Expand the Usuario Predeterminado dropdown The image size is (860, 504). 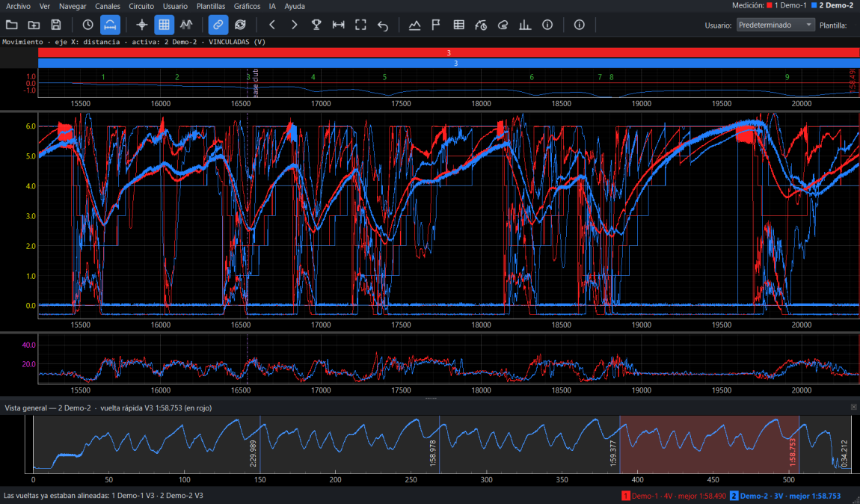[775, 25]
